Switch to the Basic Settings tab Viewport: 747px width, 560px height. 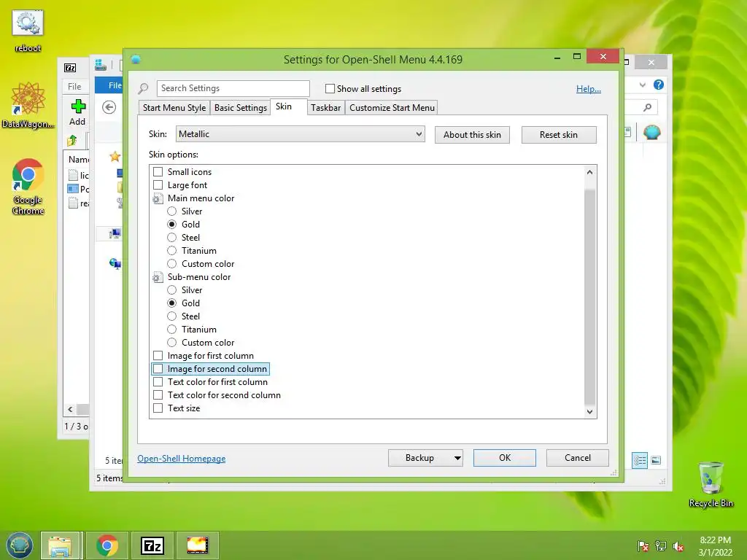coord(241,108)
